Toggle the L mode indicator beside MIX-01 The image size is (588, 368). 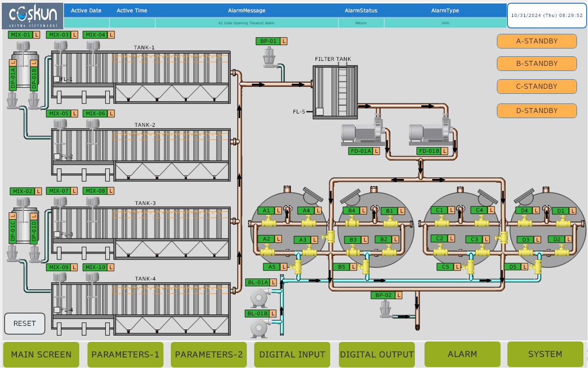point(37,35)
